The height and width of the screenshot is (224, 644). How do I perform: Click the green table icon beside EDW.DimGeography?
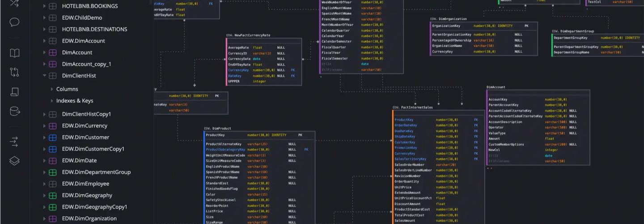(x=52, y=195)
